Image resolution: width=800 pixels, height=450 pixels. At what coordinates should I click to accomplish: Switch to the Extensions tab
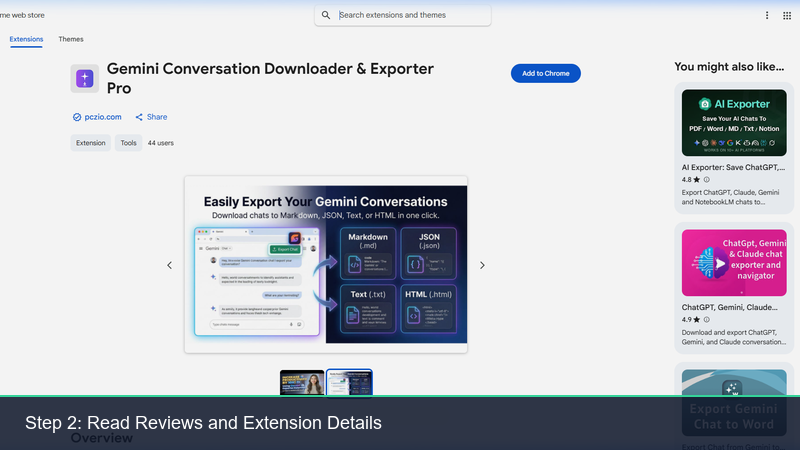(26, 39)
